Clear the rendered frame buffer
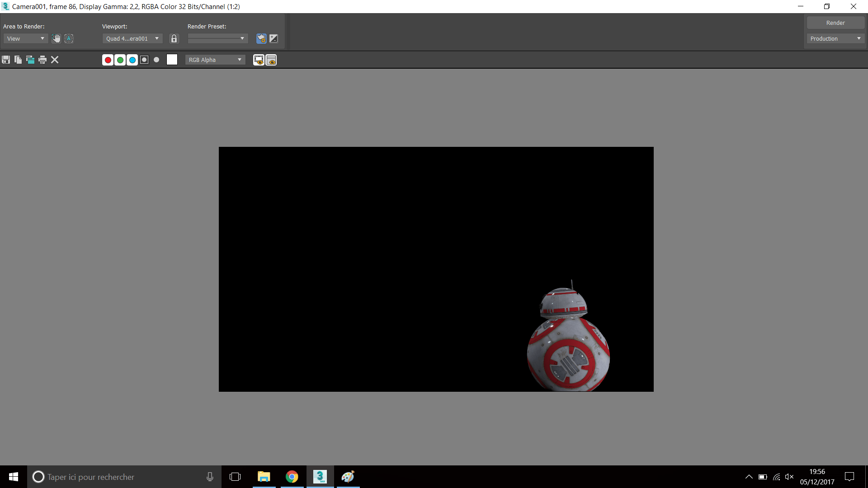The image size is (868, 488). [x=54, y=59]
